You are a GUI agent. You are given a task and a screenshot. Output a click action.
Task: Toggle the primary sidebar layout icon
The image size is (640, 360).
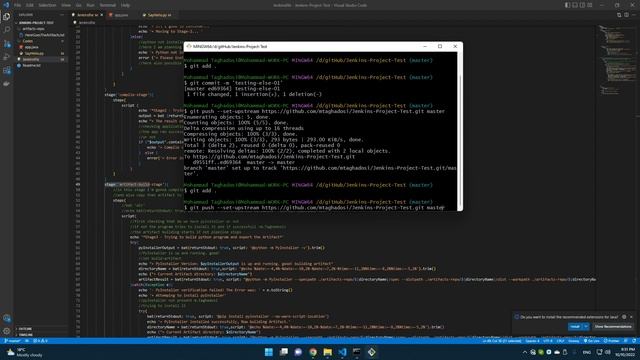pos(567,5)
